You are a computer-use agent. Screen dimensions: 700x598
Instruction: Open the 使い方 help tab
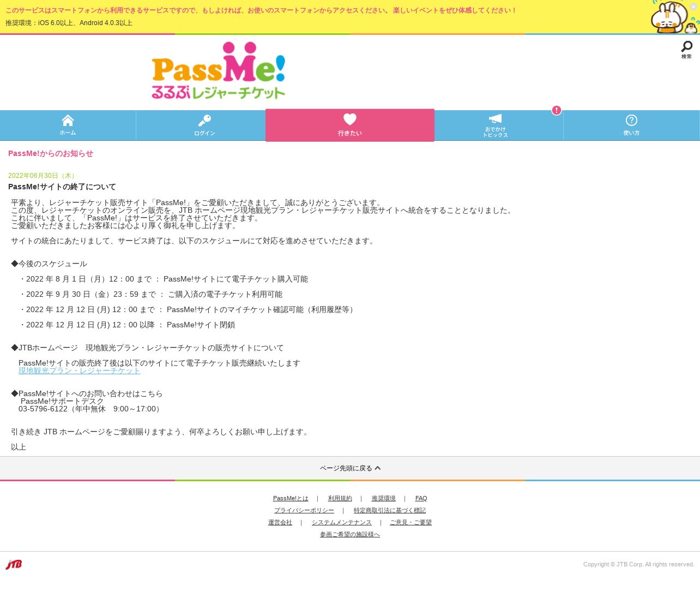(631, 125)
